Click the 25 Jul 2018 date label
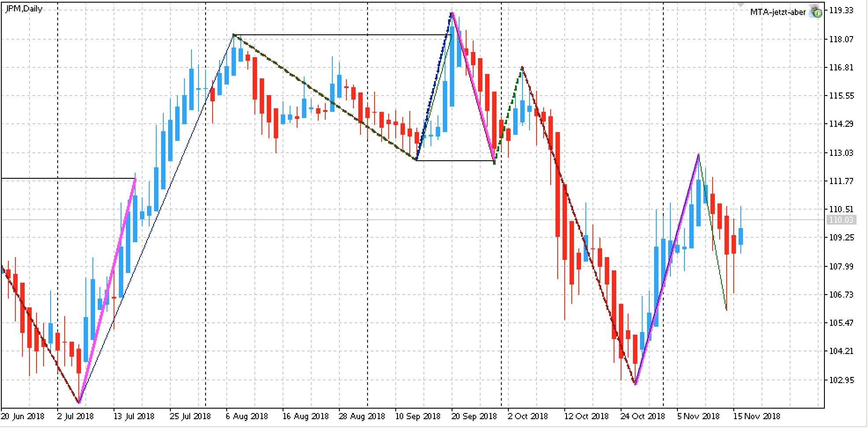Screen dimensions: 868x428 pos(190,416)
